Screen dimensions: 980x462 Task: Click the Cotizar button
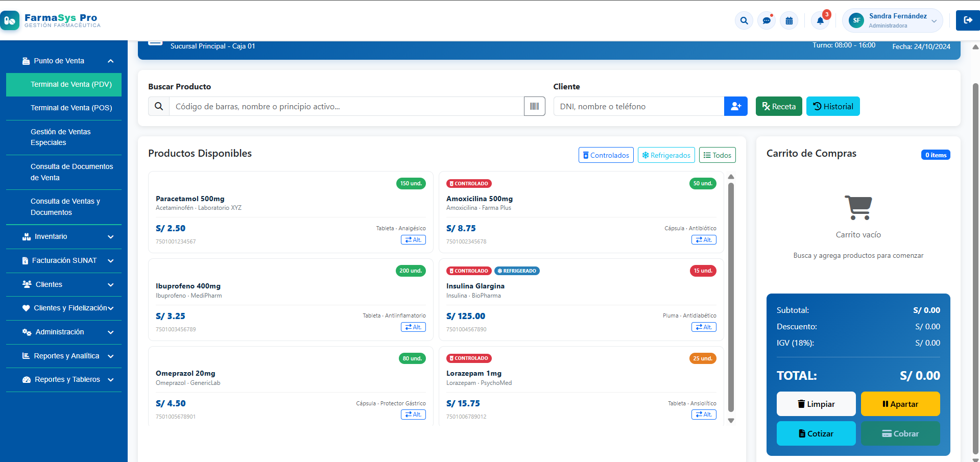[816, 433]
